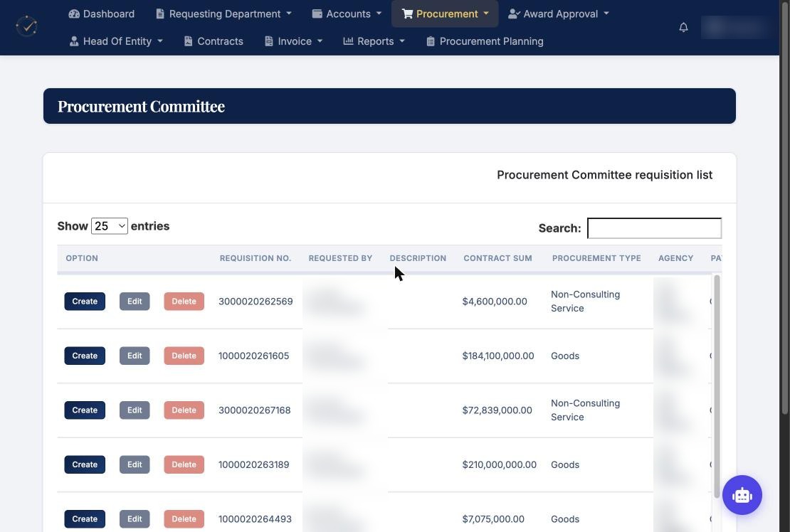Viewport: 790px width, 532px height.
Task: Select contract sum $7,075,000.00
Action: point(493,519)
